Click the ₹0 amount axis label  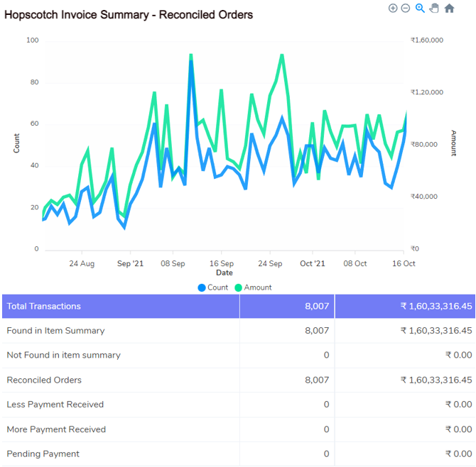click(x=415, y=248)
